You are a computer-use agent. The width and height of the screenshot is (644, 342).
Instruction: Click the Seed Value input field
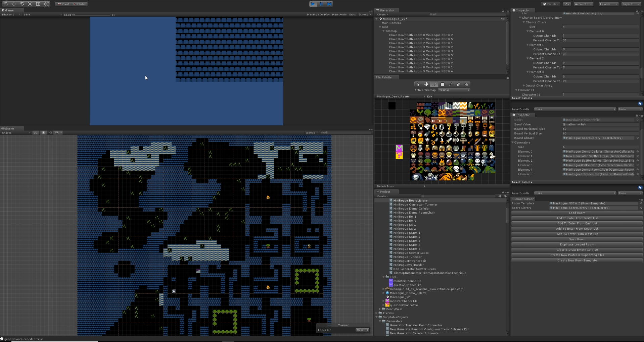(600, 124)
